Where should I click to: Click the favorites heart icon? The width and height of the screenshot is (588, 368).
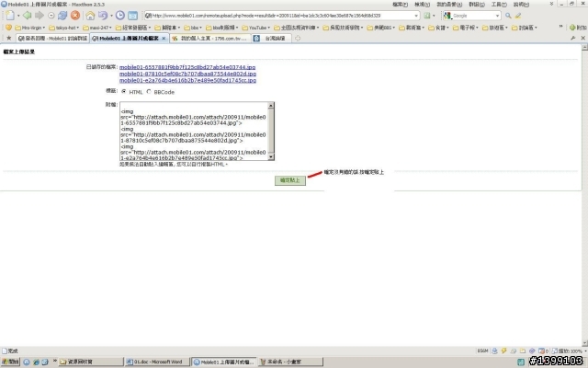(8, 28)
